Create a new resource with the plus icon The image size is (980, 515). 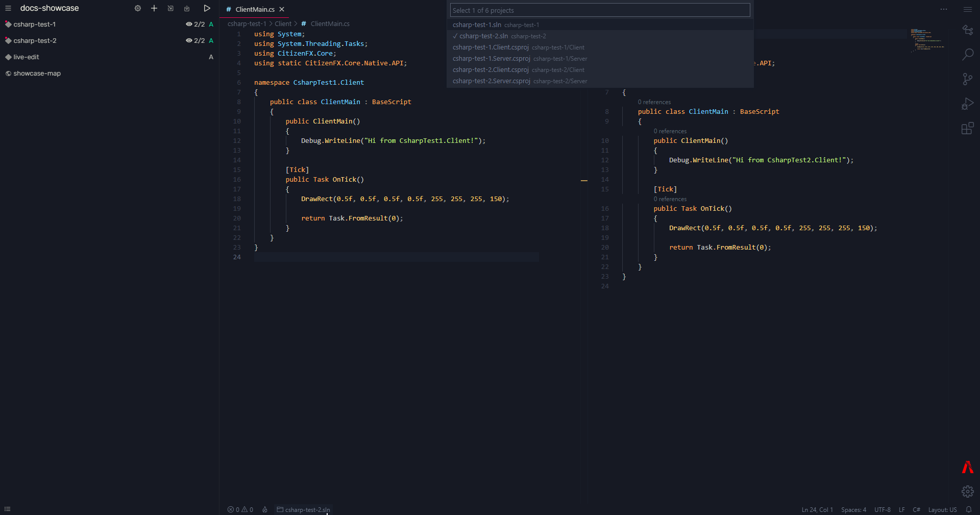click(x=154, y=8)
